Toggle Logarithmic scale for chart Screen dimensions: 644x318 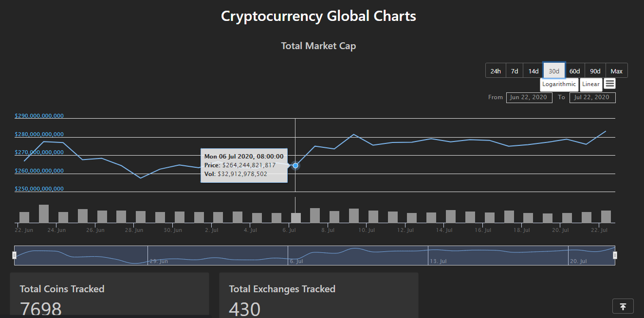tap(559, 84)
